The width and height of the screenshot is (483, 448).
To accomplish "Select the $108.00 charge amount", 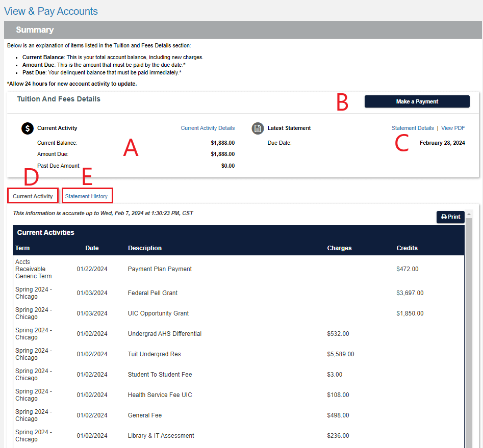I will pyautogui.click(x=338, y=394).
